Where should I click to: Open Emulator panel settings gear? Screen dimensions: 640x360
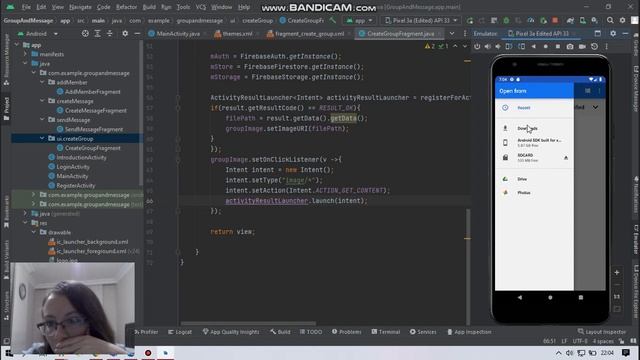click(613, 33)
